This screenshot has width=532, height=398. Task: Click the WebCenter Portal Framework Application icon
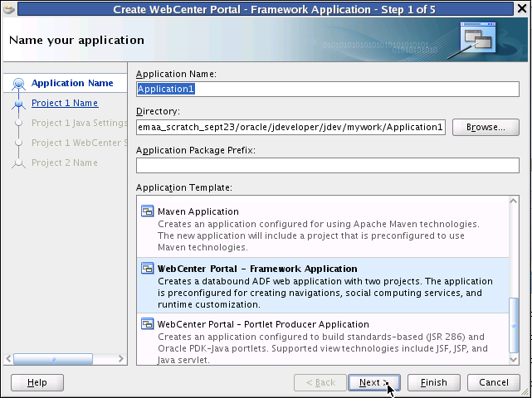[x=147, y=269]
